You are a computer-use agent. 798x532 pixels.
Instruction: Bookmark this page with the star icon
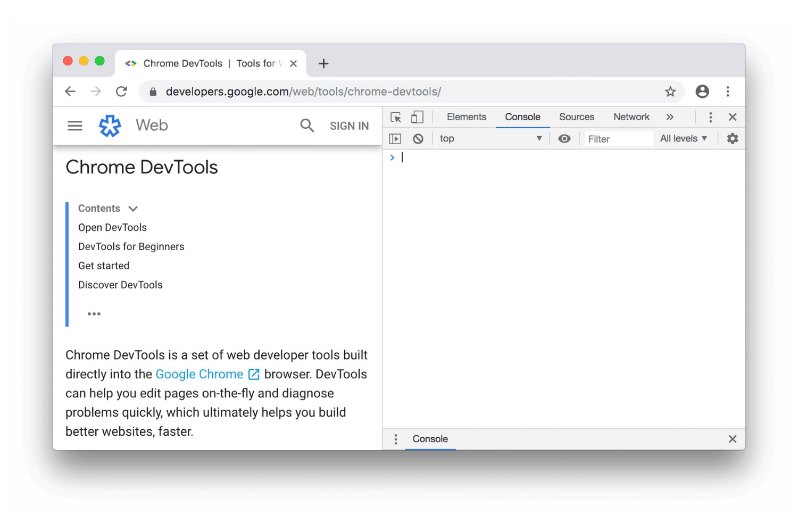(x=670, y=92)
